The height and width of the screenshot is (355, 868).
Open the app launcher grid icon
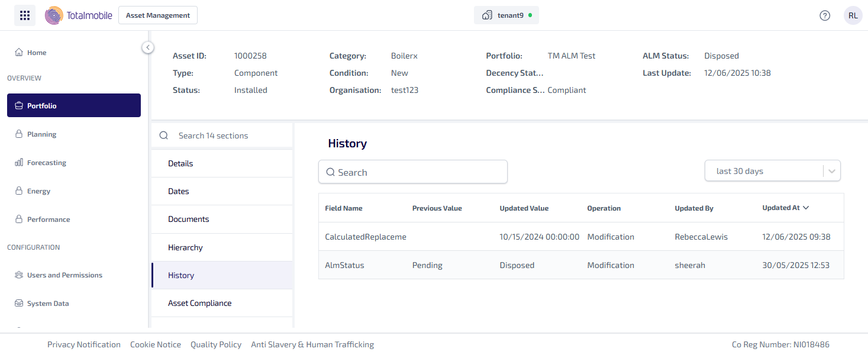coord(25,15)
